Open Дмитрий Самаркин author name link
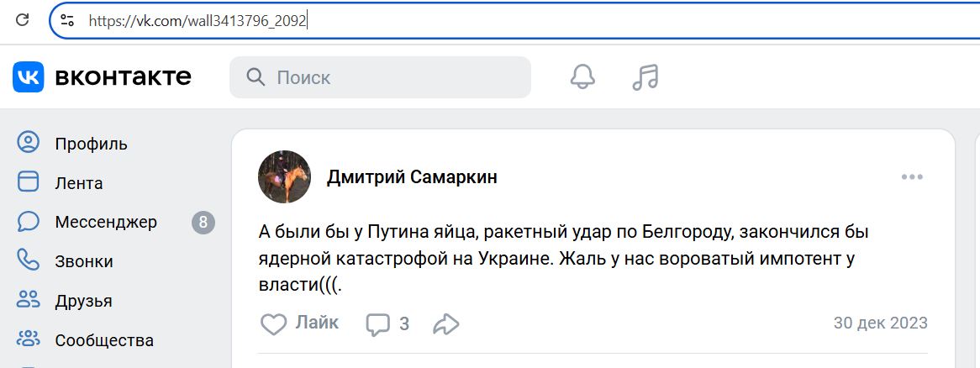 [x=412, y=177]
